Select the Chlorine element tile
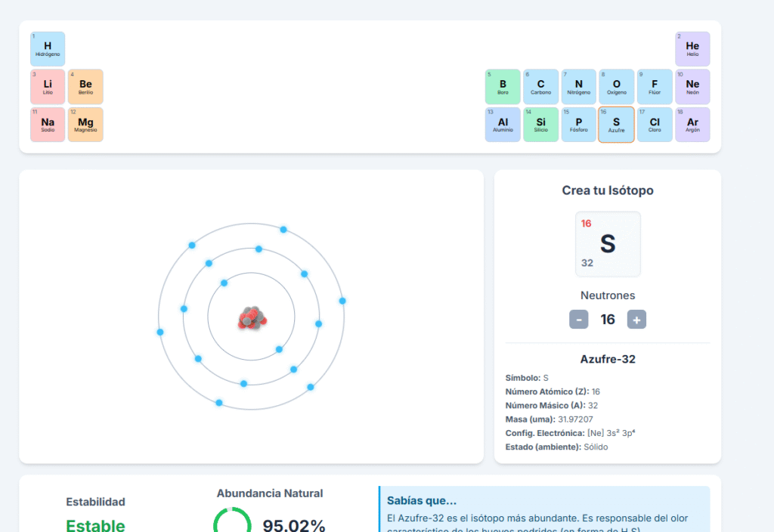The height and width of the screenshot is (532, 774). coord(655,125)
